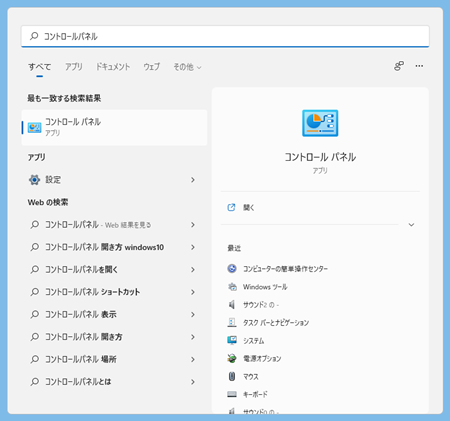Select コントロールパネルを開く suggestion

(114, 269)
